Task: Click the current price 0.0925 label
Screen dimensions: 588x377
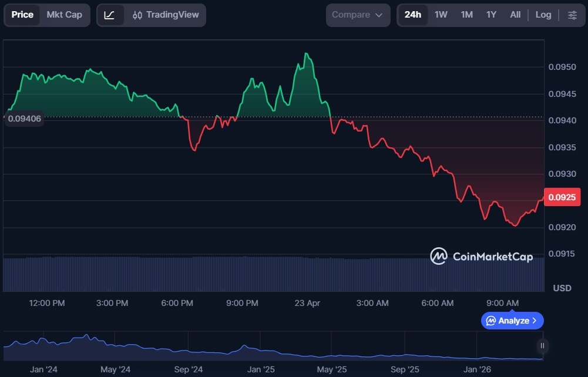Action: tap(563, 197)
